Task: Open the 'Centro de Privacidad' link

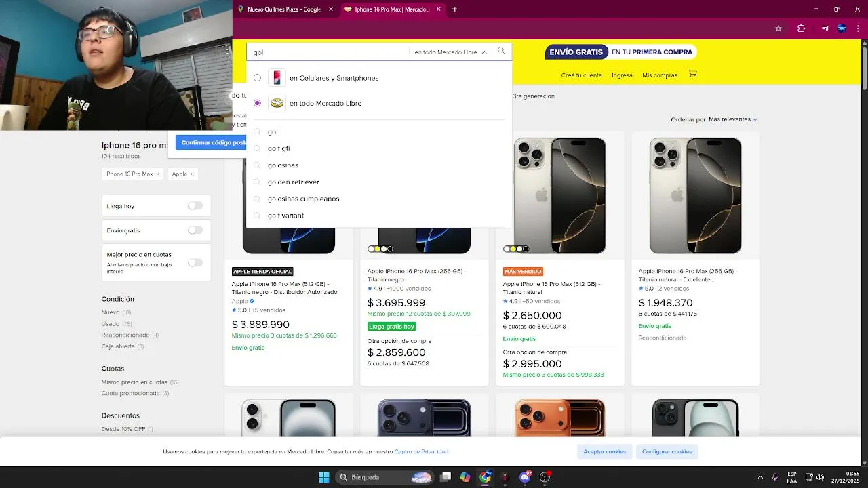Action: (421, 451)
